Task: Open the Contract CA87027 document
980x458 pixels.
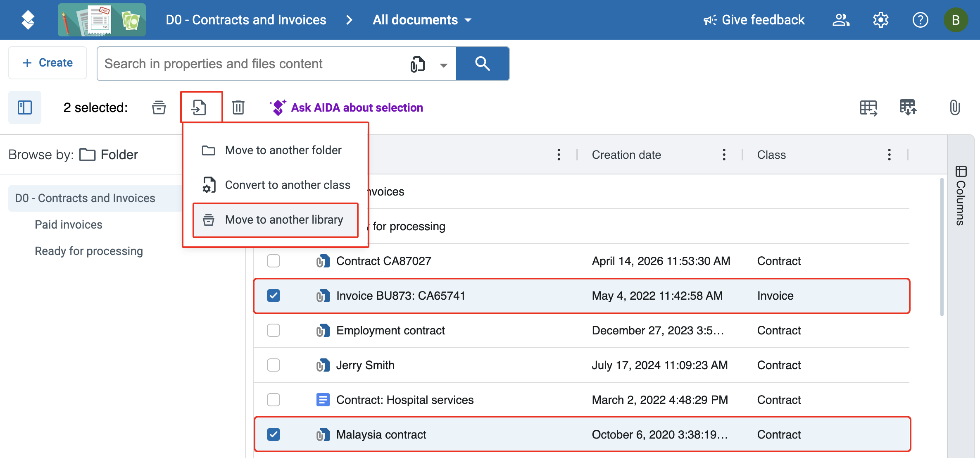Action: pyautogui.click(x=383, y=261)
